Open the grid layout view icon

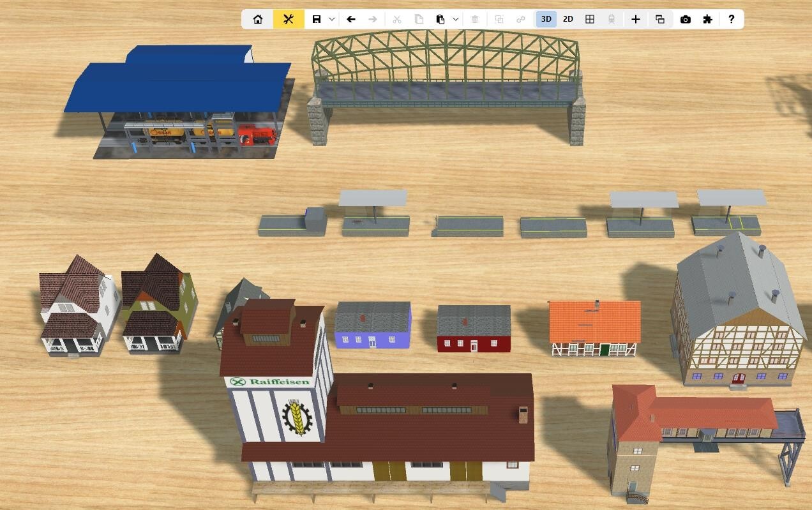590,19
